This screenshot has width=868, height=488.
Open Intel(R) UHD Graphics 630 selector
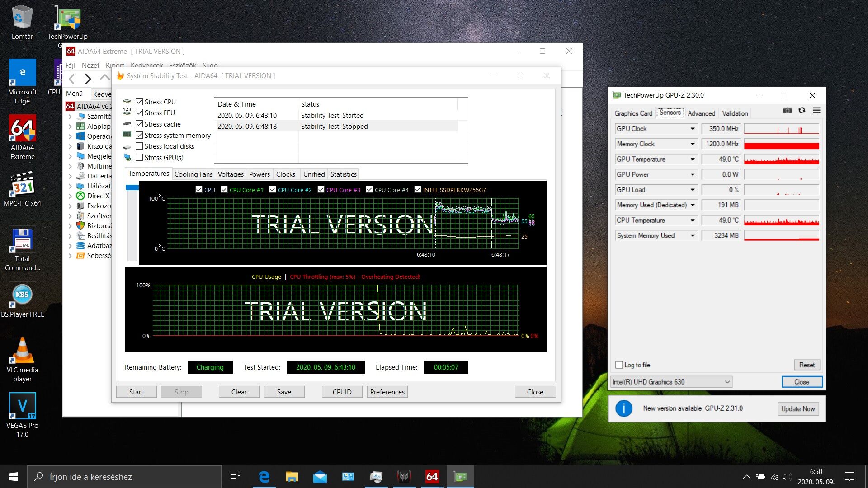[x=671, y=382]
